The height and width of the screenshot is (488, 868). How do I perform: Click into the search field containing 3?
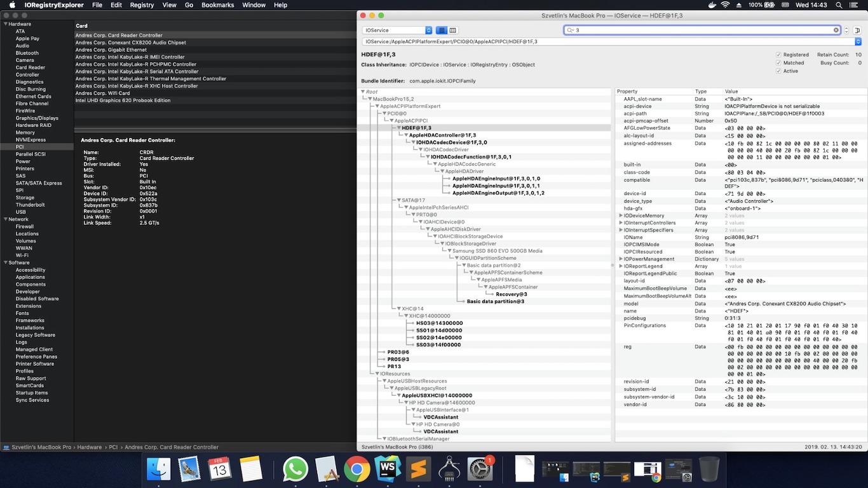click(x=703, y=30)
